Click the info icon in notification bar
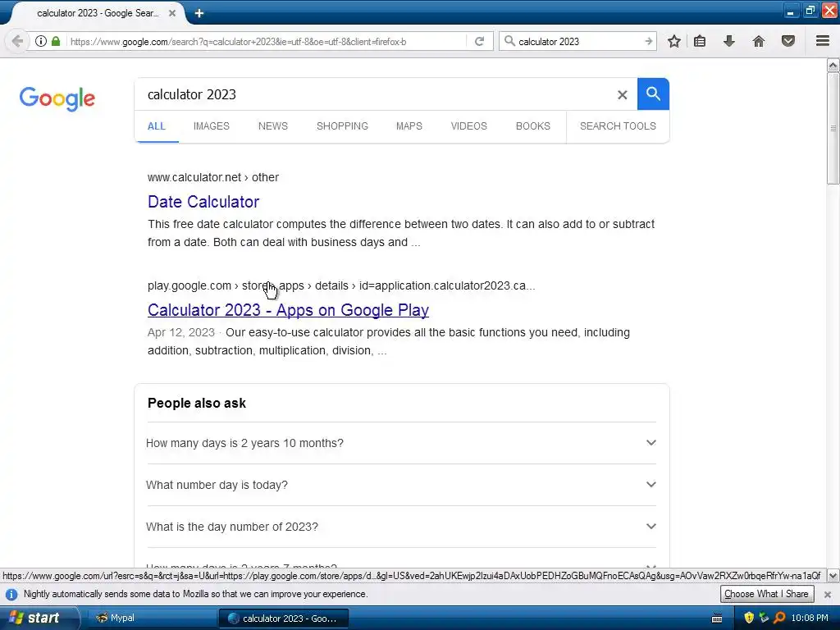 coord(11,594)
